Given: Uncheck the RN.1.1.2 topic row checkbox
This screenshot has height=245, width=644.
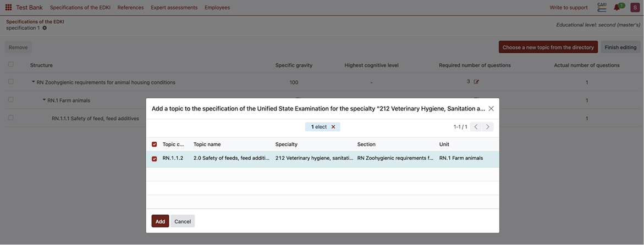Looking at the screenshot, I should click(155, 159).
